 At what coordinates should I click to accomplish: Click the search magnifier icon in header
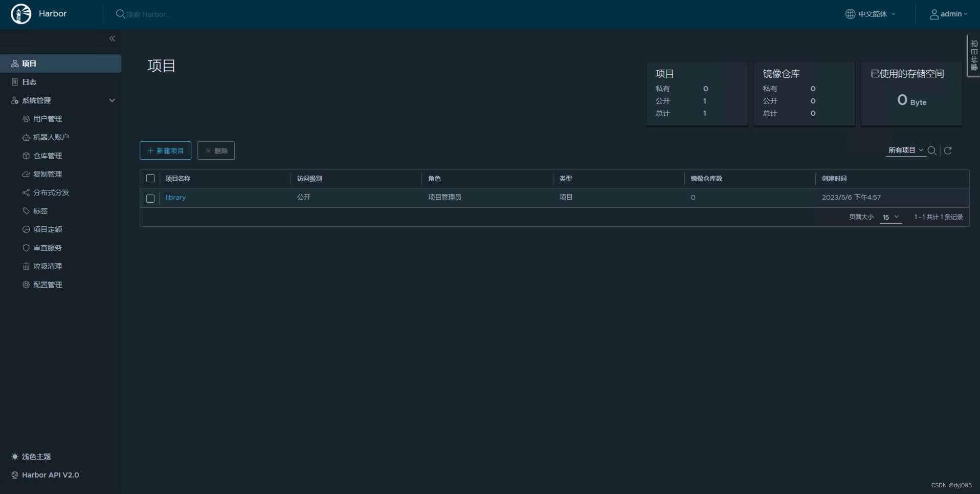pos(120,14)
